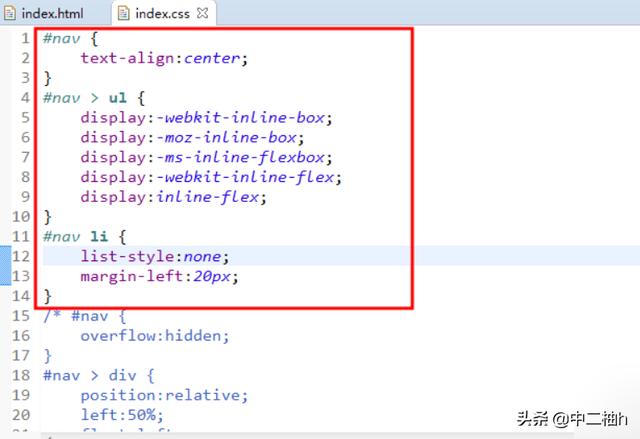Viewport: 640px width, 439px height.
Task: Click line number 11 in the gutter
Action: click(21, 236)
